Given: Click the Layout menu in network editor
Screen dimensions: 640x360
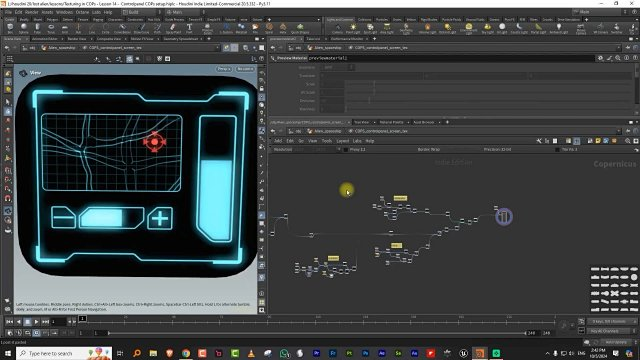Looking at the screenshot, I should [x=342, y=141].
